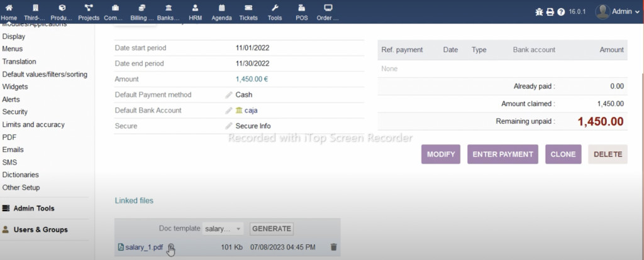Click the MODIFY button
Screen dimensions: 644x260
tap(441, 154)
